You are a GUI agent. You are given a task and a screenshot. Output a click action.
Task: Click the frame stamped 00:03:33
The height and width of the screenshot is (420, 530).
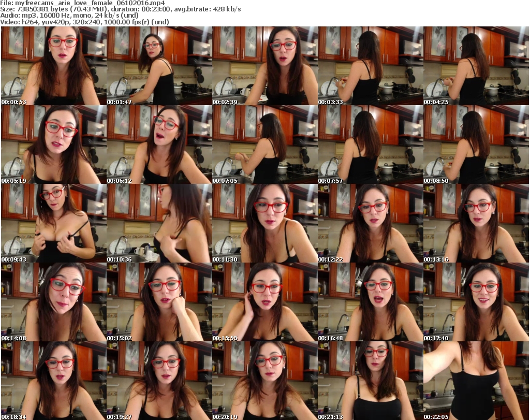371,66
